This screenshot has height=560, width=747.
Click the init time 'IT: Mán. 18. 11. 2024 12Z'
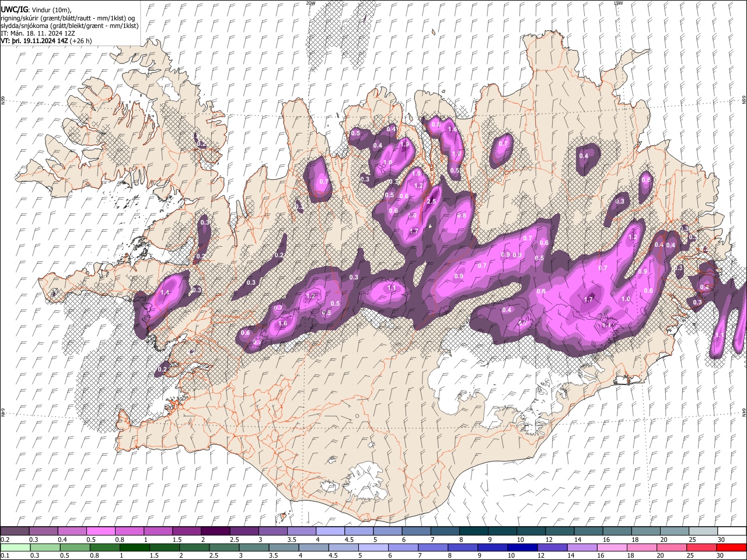tap(37, 33)
